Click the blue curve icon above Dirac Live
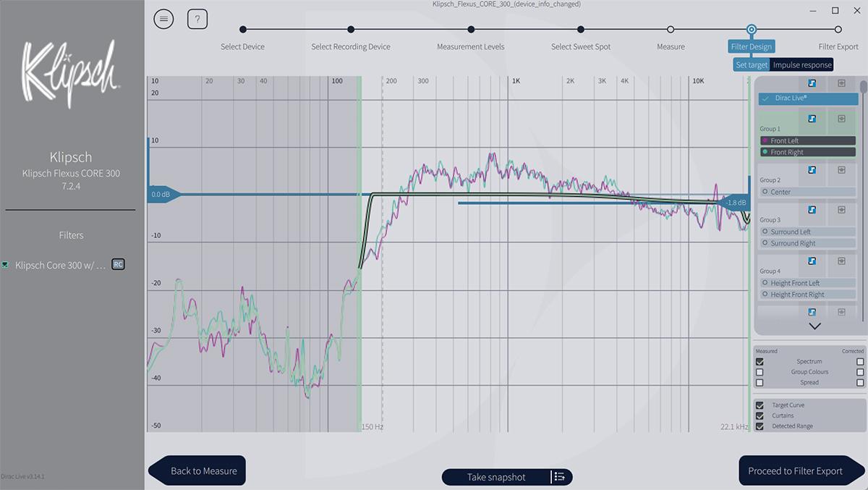 click(x=812, y=83)
